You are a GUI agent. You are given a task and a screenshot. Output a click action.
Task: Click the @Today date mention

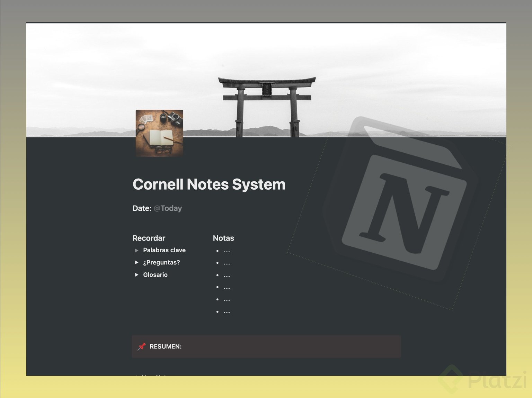[x=168, y=208]
